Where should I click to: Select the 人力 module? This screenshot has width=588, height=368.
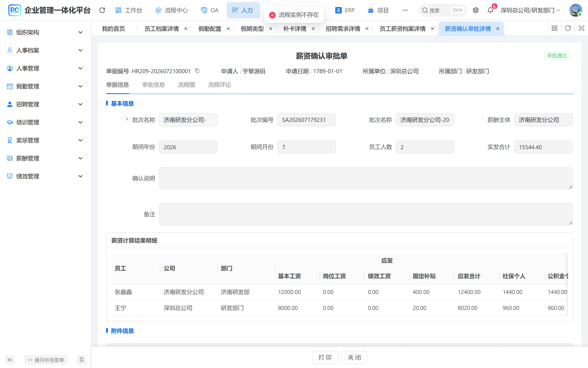(243, 10)
